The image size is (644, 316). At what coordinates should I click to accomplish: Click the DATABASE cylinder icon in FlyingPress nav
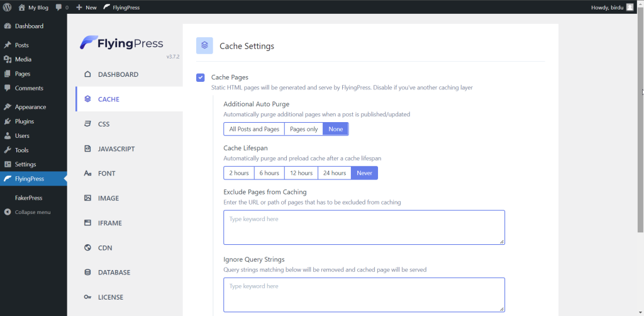click(87, 273)
